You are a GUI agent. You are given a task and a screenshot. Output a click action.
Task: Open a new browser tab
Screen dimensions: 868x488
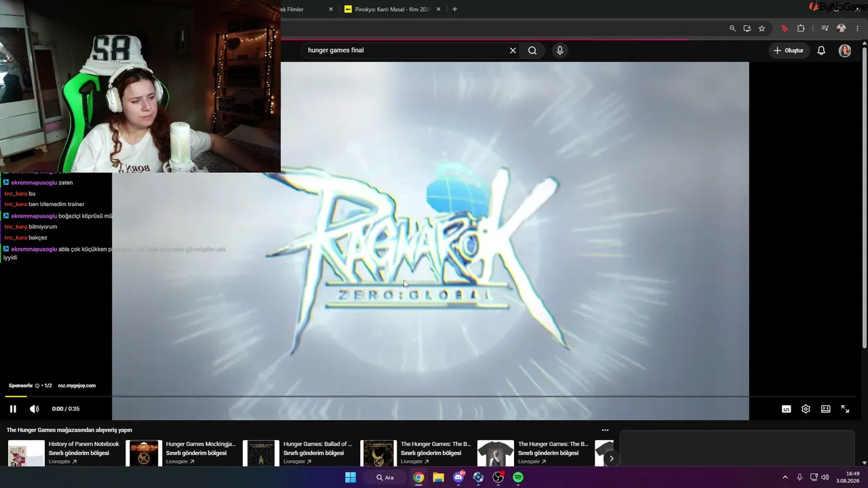pyautogui.click(x=454, y=9)
